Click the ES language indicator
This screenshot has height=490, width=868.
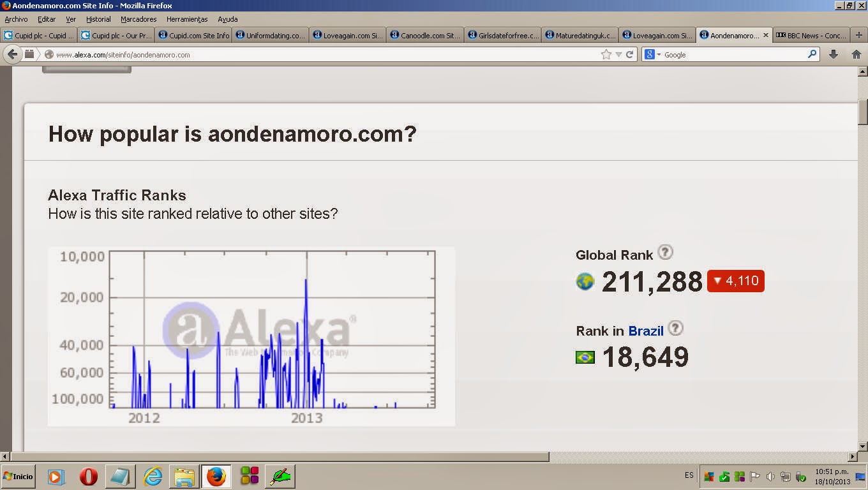click(x=689, y=476)
